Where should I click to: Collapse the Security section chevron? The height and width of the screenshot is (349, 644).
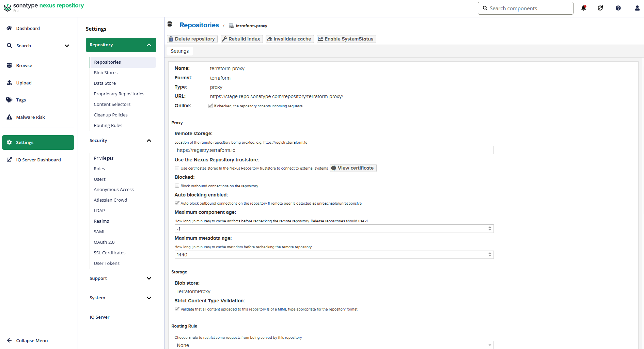pyautogui.click(x=149, y=141)
